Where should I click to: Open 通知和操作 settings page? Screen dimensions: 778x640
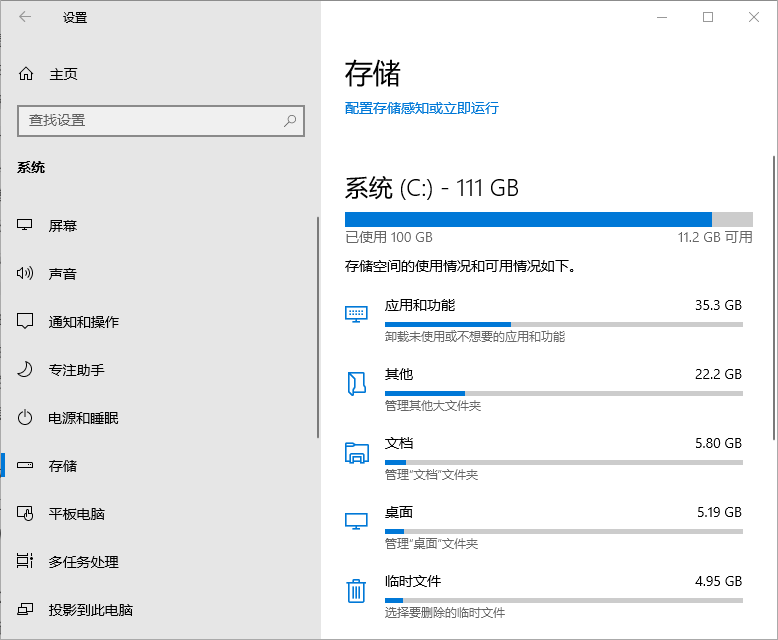tap(83, 321)
